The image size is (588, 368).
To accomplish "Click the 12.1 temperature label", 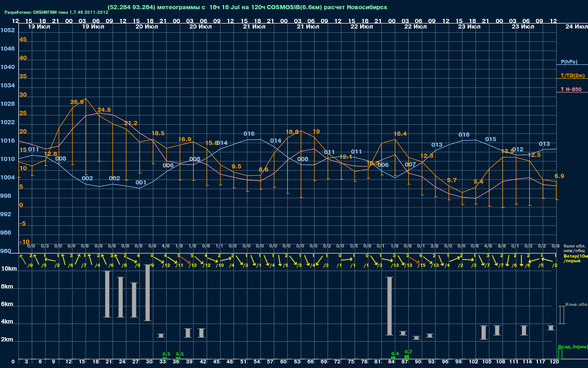I will pos(346,157).
